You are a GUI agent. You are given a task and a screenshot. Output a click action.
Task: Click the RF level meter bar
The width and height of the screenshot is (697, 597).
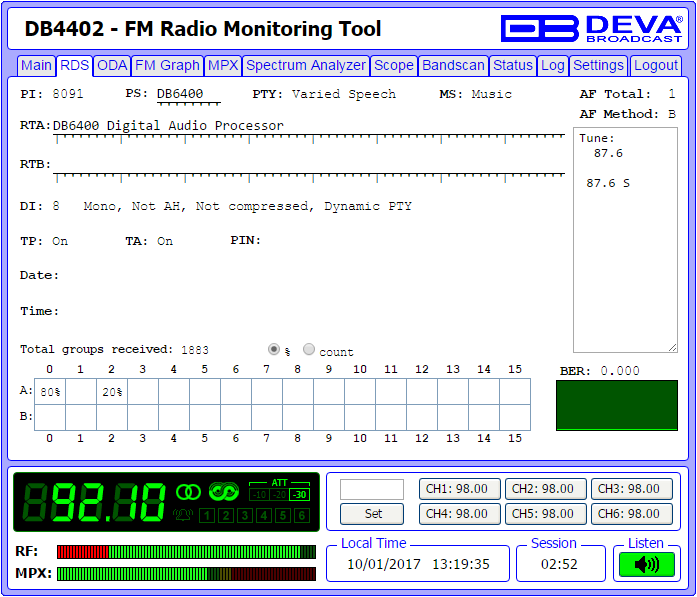tap(186, 552)
